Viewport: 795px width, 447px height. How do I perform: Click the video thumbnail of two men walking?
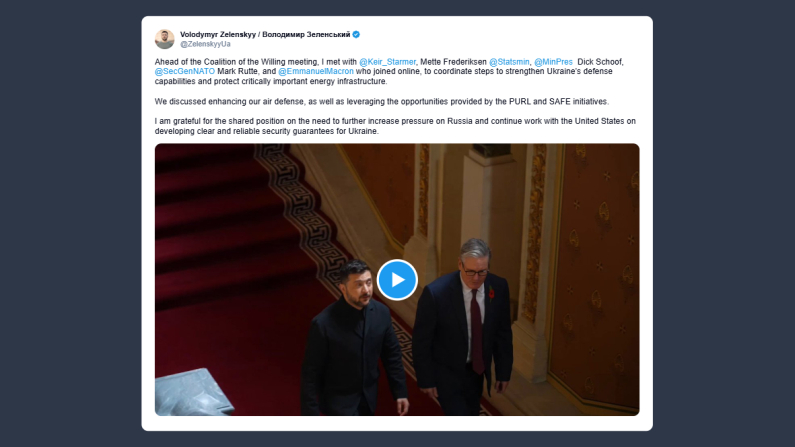[x=397, y=280]
